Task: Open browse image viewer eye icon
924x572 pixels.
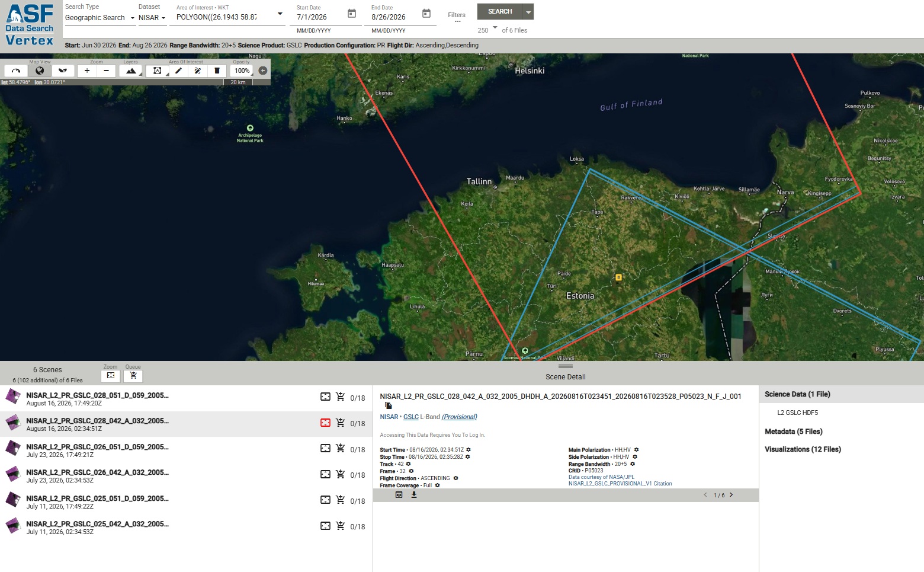Action: point(399,495)
